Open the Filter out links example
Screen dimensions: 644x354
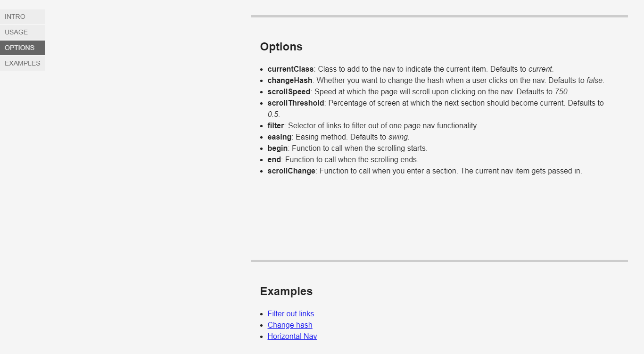(290, 313)
